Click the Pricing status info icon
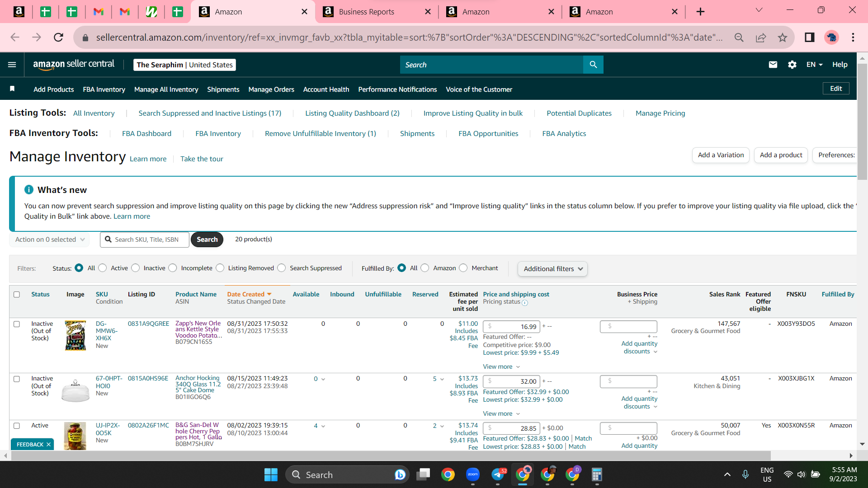 click(525, 303)
